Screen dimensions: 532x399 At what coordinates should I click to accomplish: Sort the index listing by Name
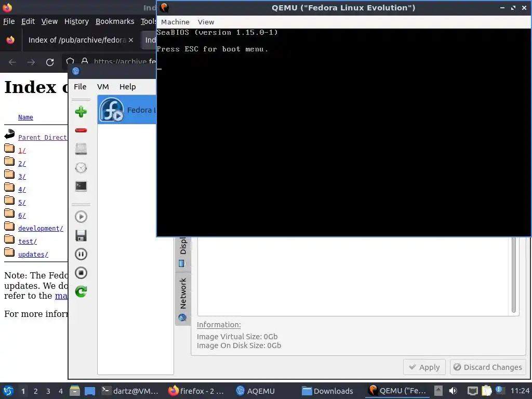[25, 117]
